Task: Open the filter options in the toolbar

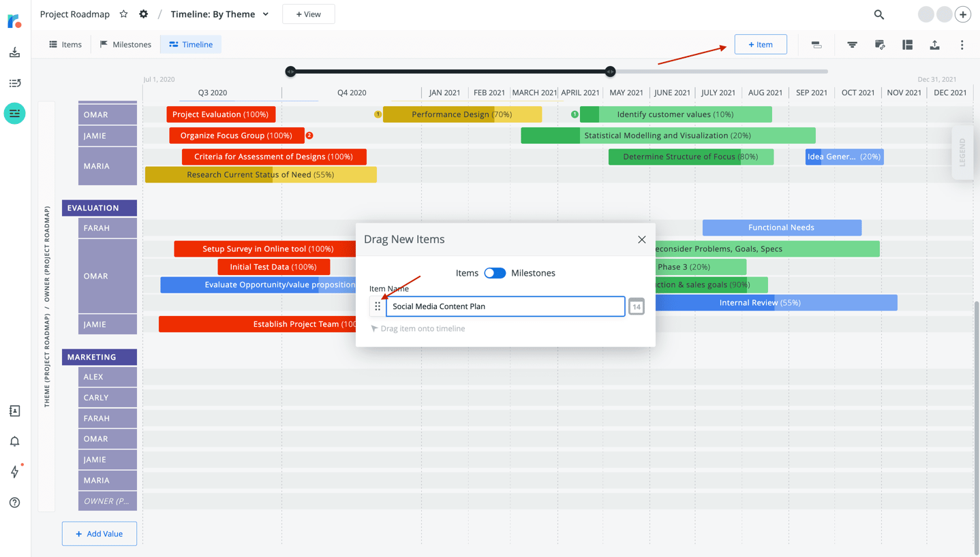Action: pos(852,44)
